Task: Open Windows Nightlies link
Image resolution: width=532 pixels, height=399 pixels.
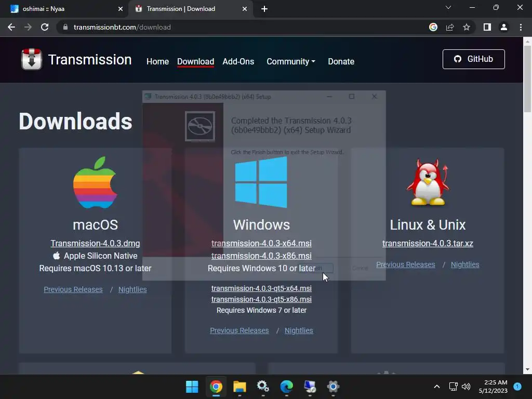Action: click(299, 330)
